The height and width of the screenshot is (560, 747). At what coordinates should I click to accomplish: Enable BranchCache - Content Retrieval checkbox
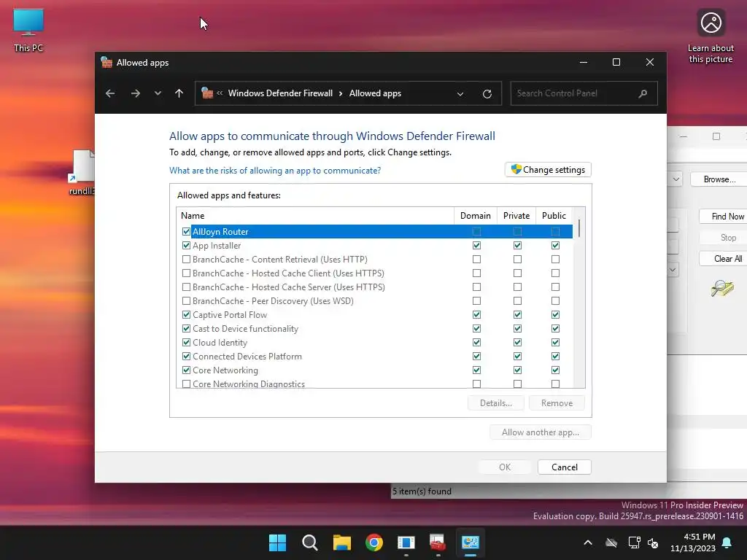click(186, 260)
